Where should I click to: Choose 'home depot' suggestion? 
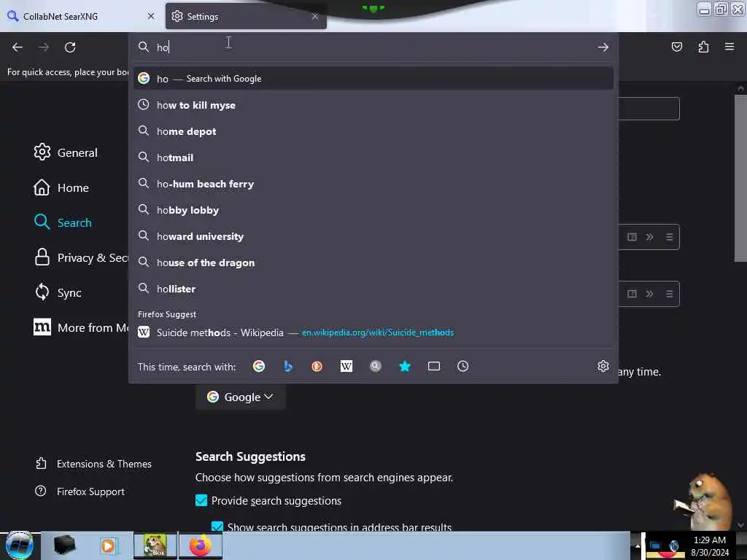(x=373, y=131)
